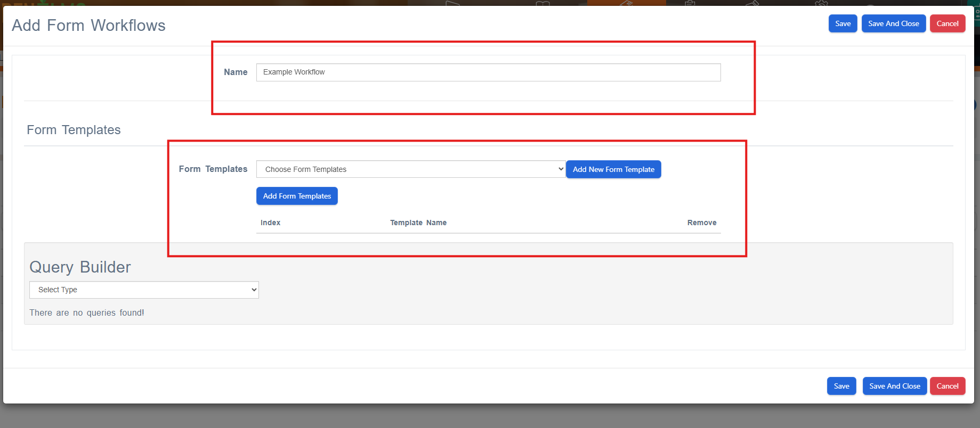Click the Template Name column header

click(418, 223)
